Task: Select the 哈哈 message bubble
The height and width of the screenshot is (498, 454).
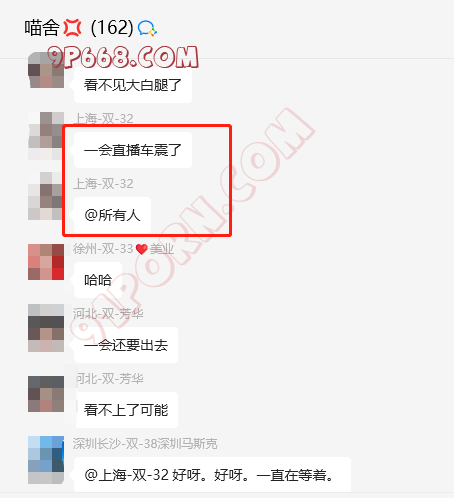Action: [x=98, y=280]
